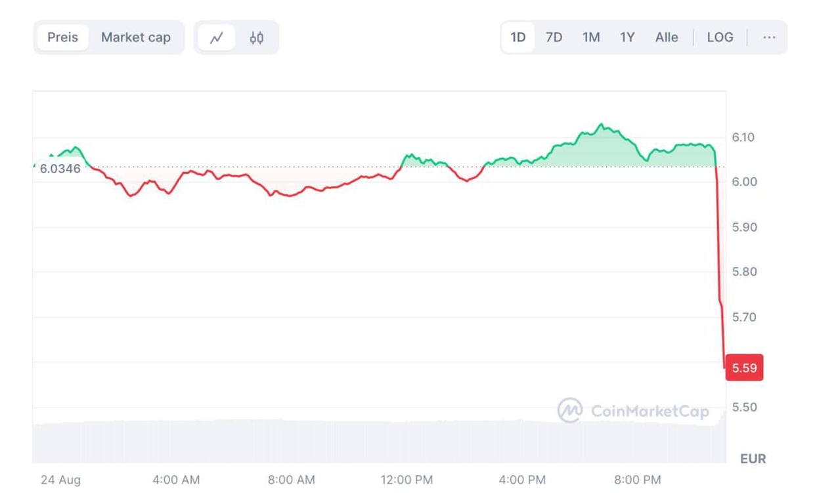The image size is (815, 504).
Task: Click the CoinMarketCap watermark logo
Action: click(x=634, y=411)
